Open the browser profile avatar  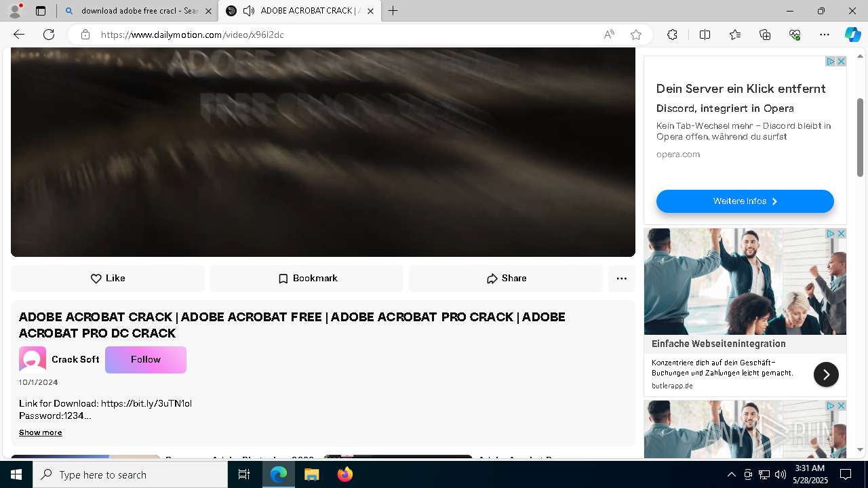pyautogui.click(x=14, y=11)
